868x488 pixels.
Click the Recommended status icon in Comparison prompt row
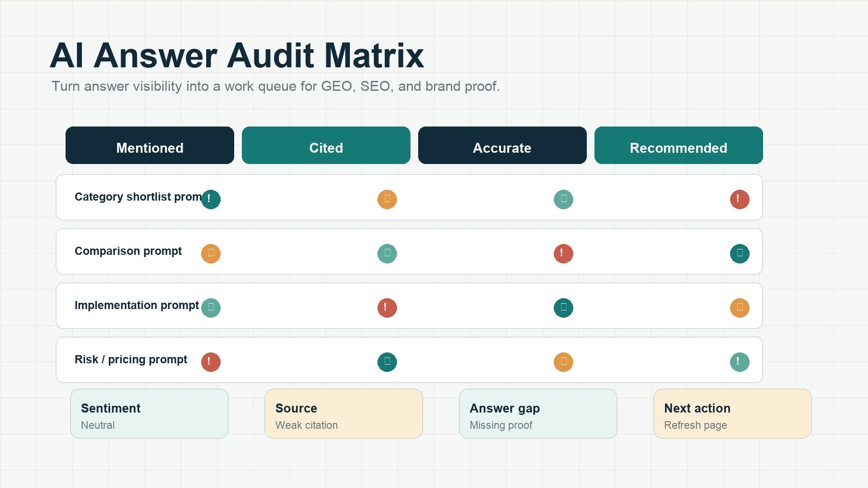point(740,253)
